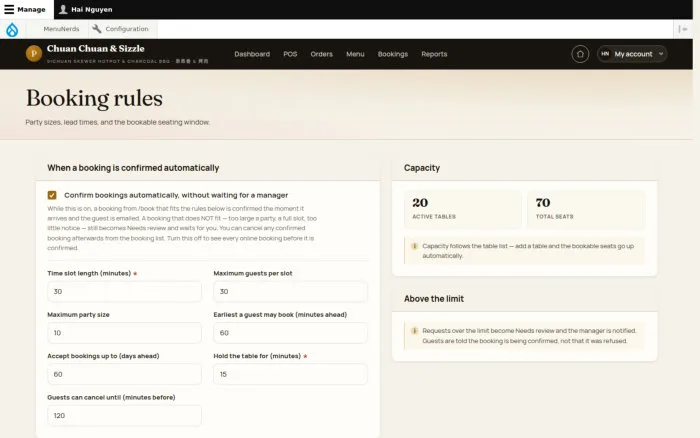Click info icon in Above the limit note
This screenshot has width=700, height=438.
click(414, 331)
